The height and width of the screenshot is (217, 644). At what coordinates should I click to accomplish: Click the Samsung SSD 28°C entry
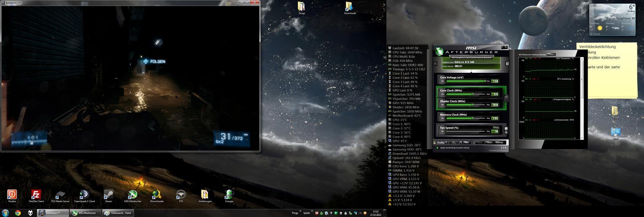[x=405, y=145]
